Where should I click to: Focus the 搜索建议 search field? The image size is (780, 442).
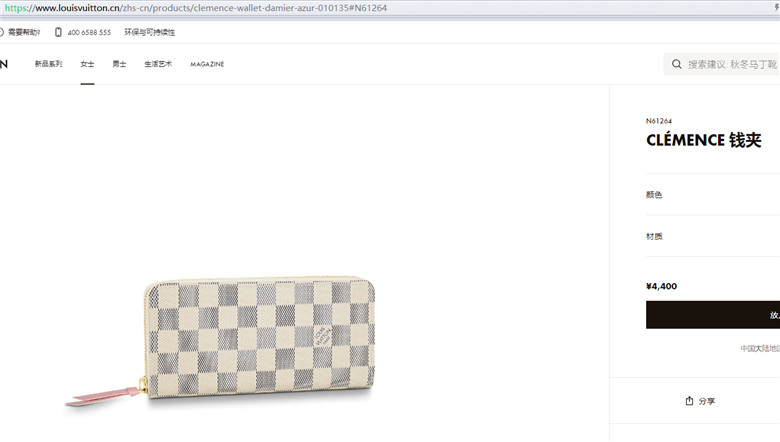coord(722,64)
